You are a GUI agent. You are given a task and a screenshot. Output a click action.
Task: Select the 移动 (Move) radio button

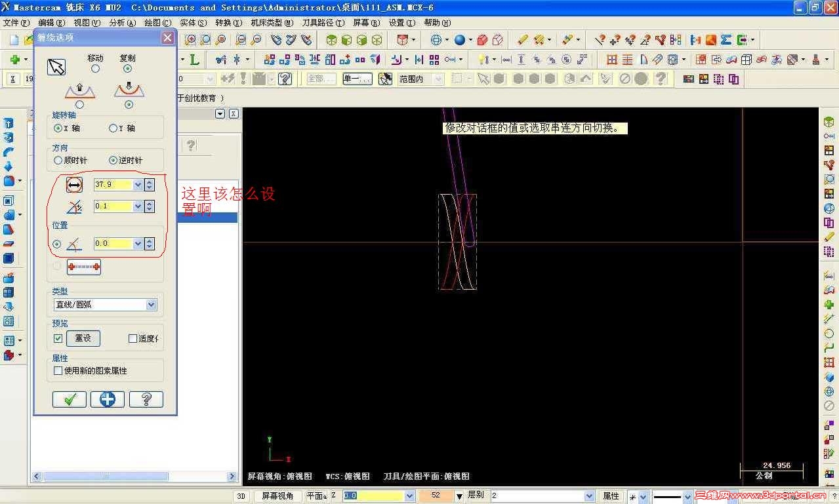click(95, 69)
